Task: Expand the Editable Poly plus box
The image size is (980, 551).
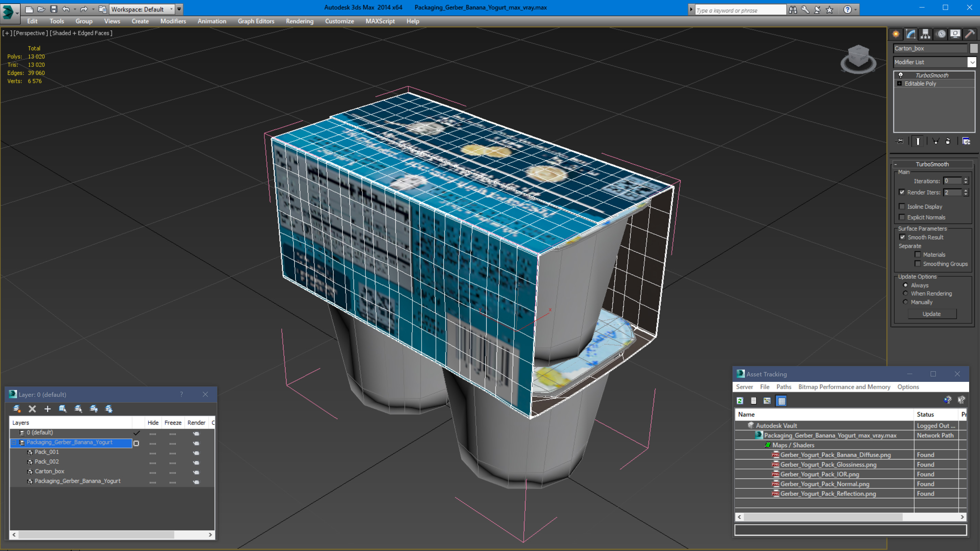Action: click(x=899, y=83)
